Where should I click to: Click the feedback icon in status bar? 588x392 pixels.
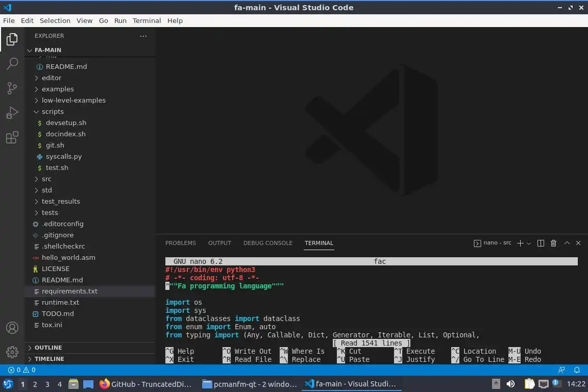[561, 370]
